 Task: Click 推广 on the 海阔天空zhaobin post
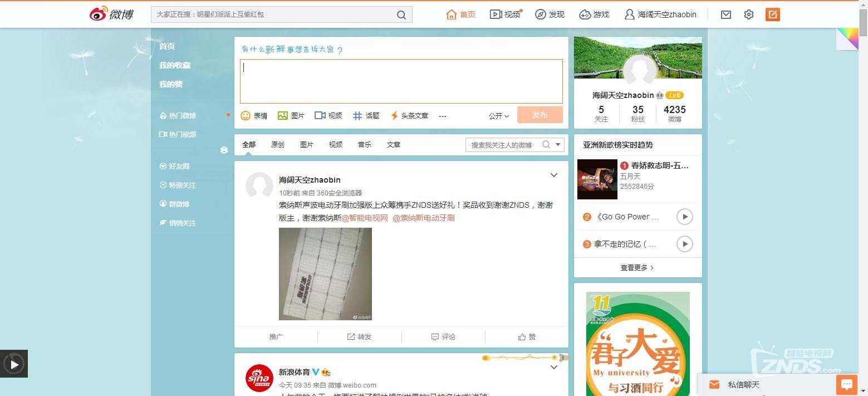coord(276,337)
